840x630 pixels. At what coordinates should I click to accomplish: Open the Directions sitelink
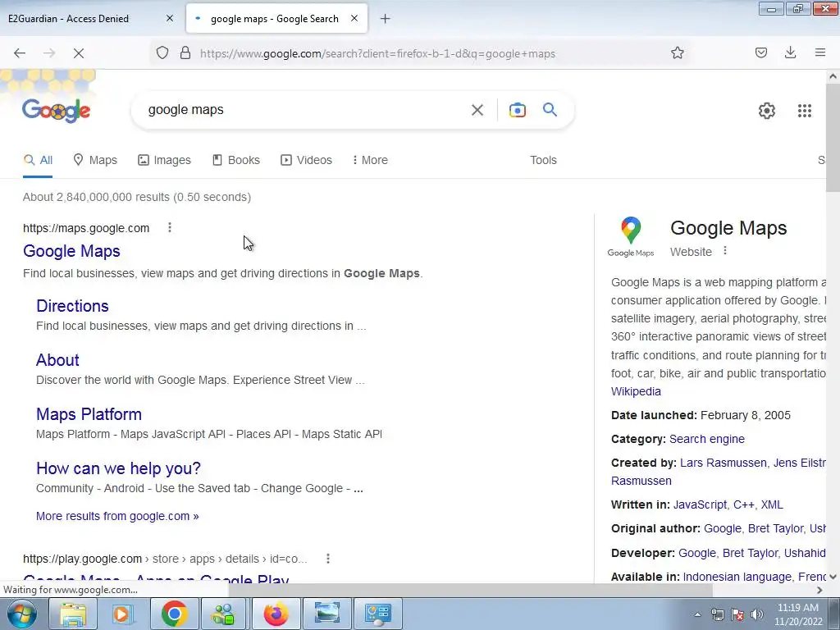pyautogui.click(x=72, y=306)
